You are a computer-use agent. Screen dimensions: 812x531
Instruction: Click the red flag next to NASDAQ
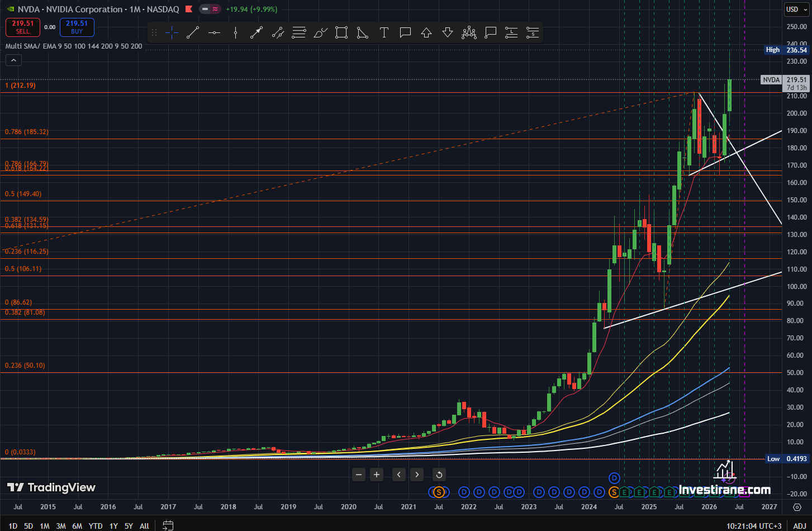pyautogui.click(x=188, y=10)
